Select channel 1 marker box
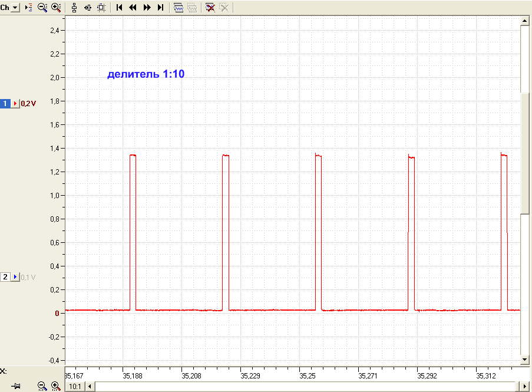This screenshot has height=392, width=532. pyautogui.click(x=5, y=104)
